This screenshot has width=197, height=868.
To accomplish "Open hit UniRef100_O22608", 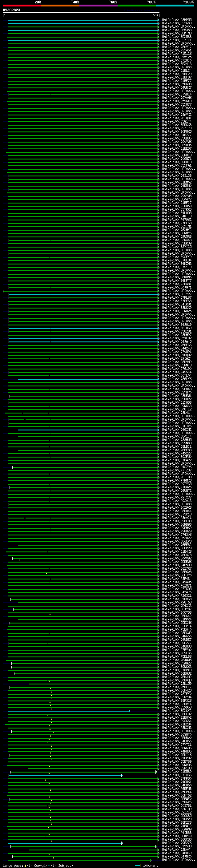I will click(x=177, y=23).
